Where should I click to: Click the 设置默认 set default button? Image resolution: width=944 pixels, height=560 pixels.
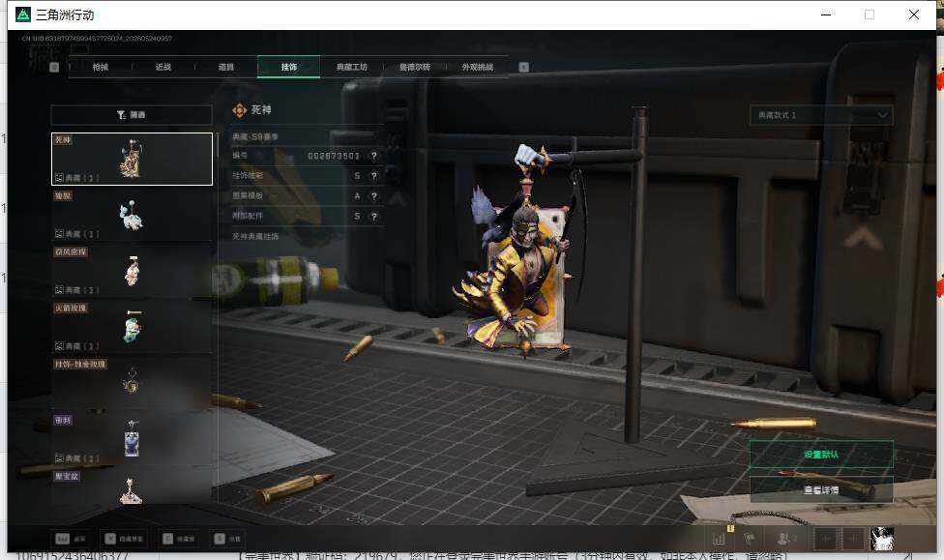tap(821, 455)
